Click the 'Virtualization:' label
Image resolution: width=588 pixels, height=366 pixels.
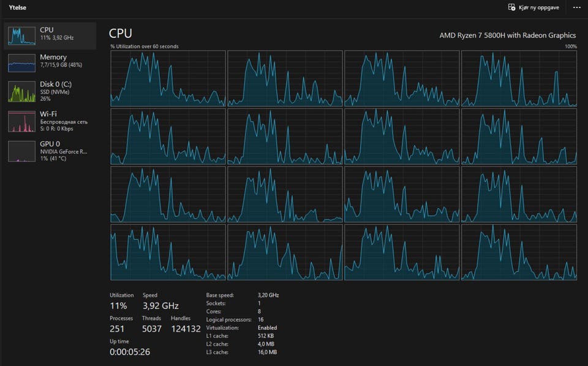pyautogui.click(x=222, y=328)
